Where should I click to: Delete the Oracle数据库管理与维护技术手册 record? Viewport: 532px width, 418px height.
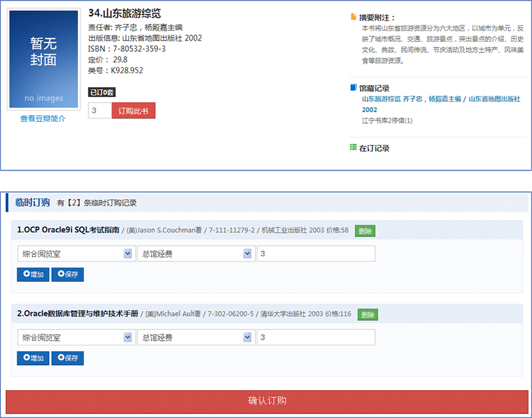pyautogui.click(x=368, y=315)
